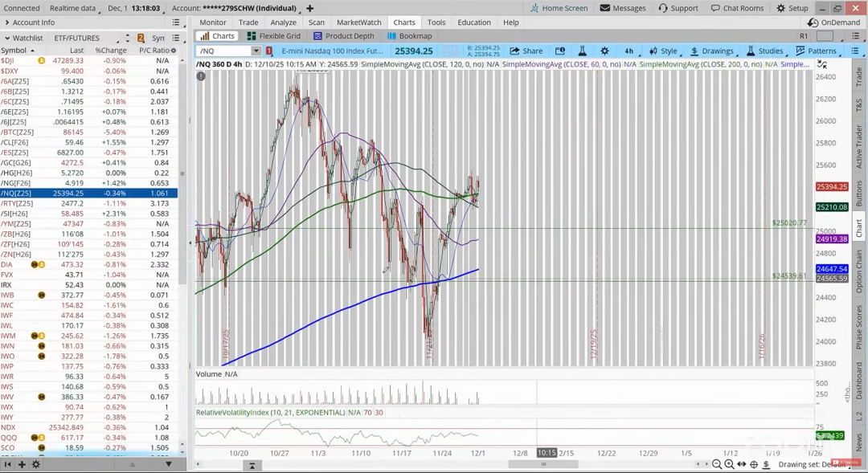Open Messages
This screenshot has width=868, height=473.
click(x=623, y=8)
